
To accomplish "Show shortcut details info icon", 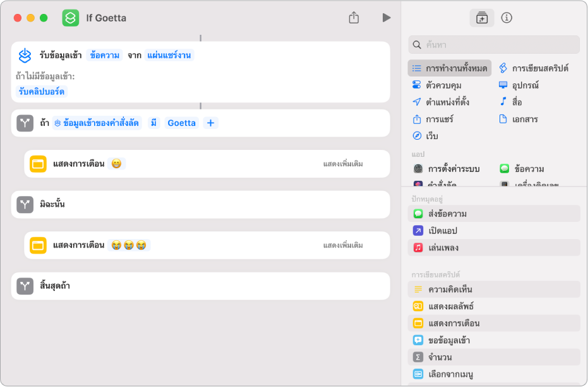I will (507, 18).
